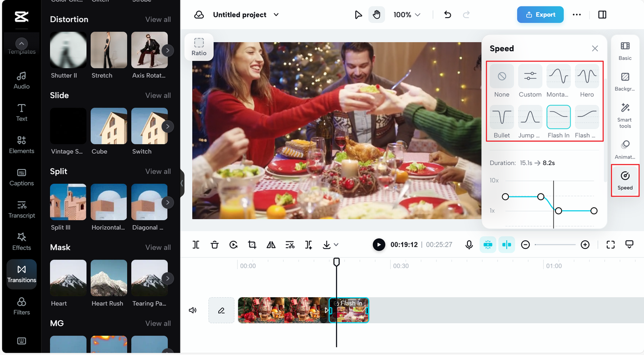Toggle the panel layout icon
The image size is (644, 355).
pyautogui.click(x=602, y=15)
